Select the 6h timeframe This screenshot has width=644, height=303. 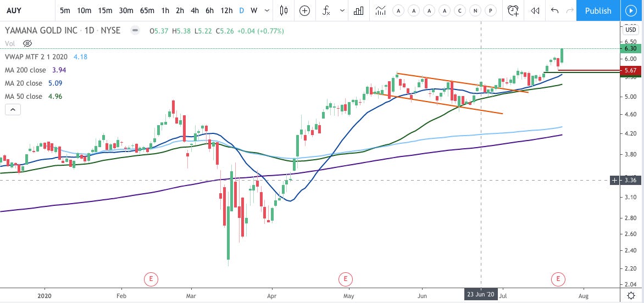point(209,10)
